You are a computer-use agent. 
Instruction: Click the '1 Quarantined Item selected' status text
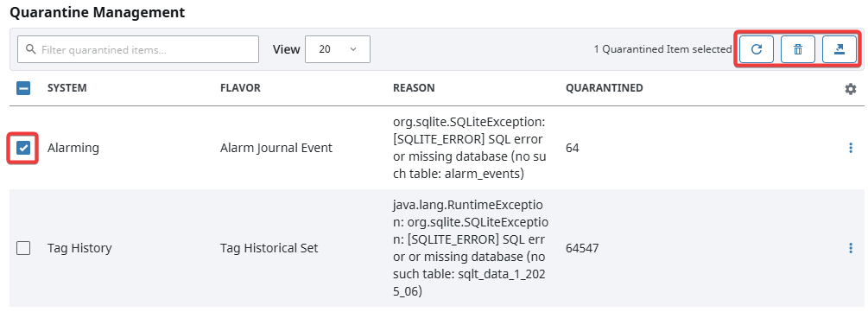(x=662, y=49)
